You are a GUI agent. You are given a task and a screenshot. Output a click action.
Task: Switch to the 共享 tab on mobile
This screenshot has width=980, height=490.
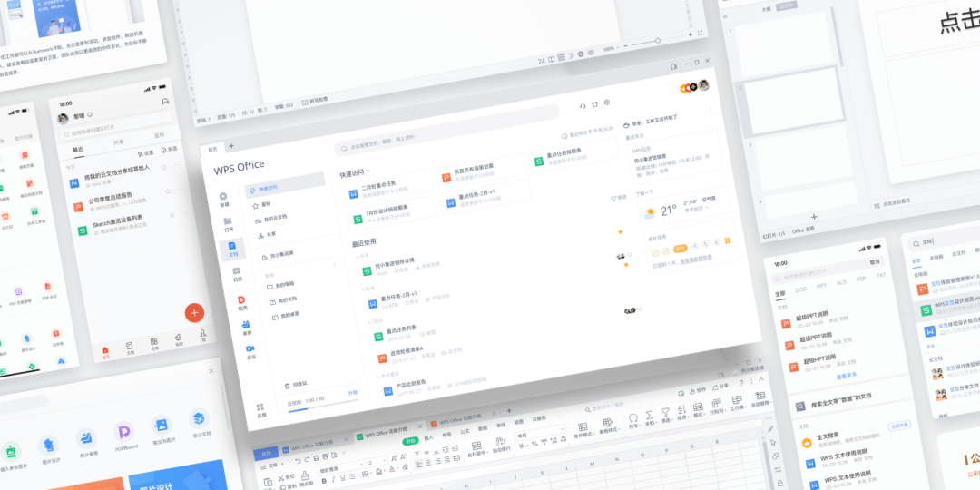click(119, 142)
